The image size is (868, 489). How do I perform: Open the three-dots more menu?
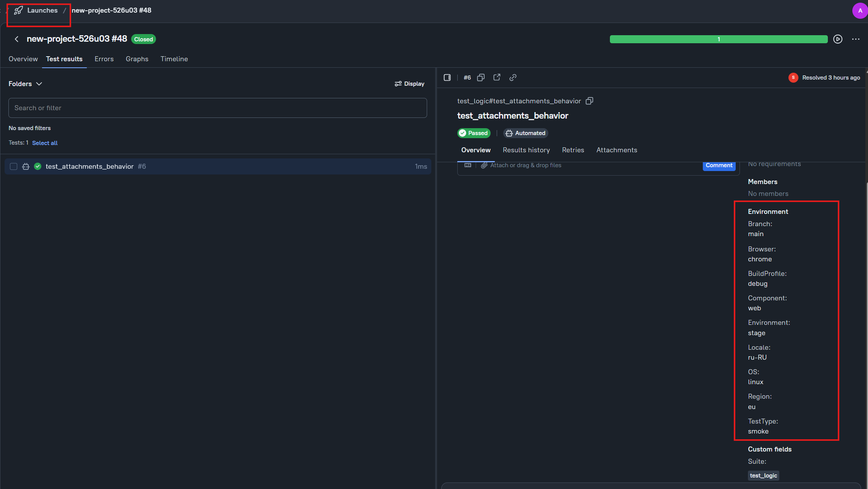(856, 39)
